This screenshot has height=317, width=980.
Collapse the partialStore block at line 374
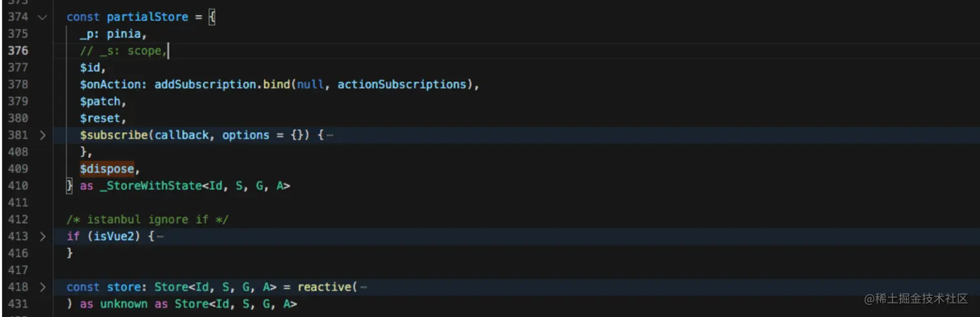pos(43,18)
